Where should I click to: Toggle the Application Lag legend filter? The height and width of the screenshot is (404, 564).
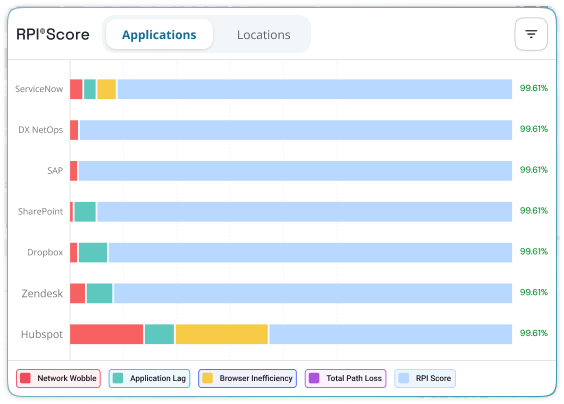[149, 378]
